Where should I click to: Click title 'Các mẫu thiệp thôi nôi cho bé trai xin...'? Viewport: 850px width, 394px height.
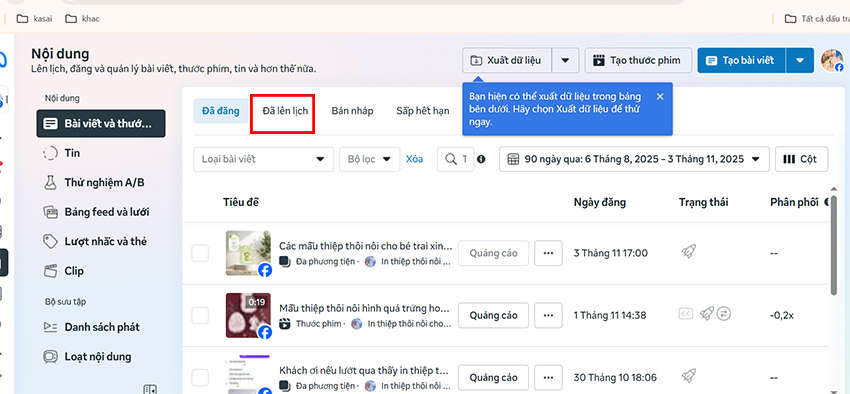[x=365, y=246]
